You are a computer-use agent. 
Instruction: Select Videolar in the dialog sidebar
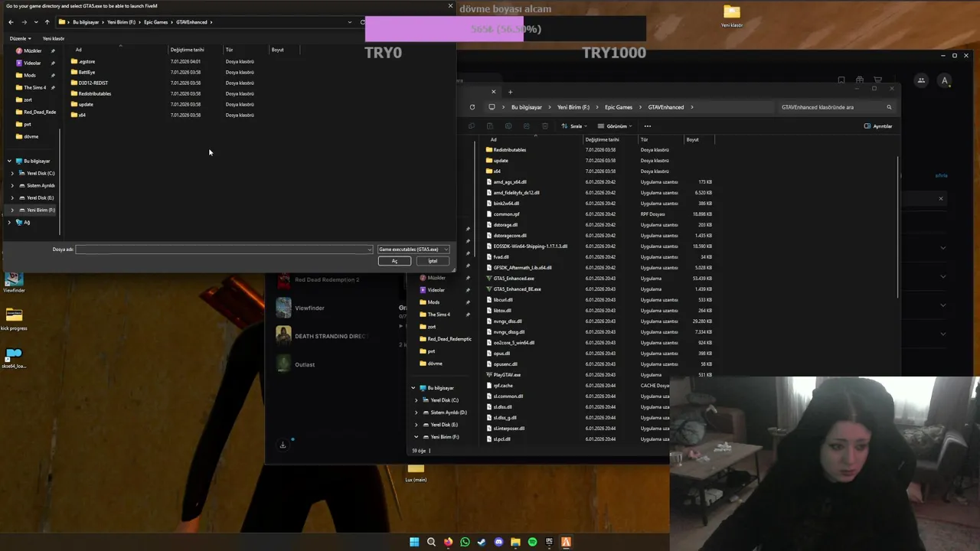pyautogui.click(x=32, y=63)
